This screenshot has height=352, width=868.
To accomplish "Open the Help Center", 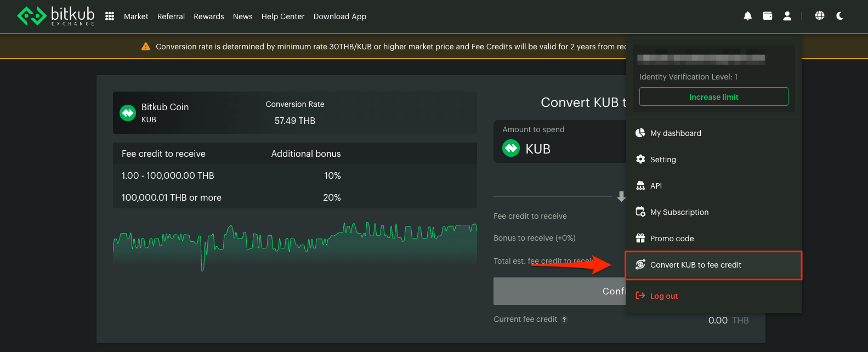I will tap(283, 16).
